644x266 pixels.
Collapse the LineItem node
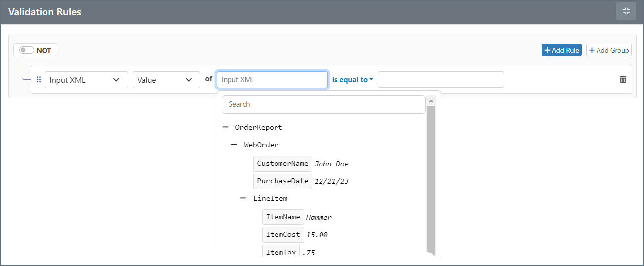(243, 198)
